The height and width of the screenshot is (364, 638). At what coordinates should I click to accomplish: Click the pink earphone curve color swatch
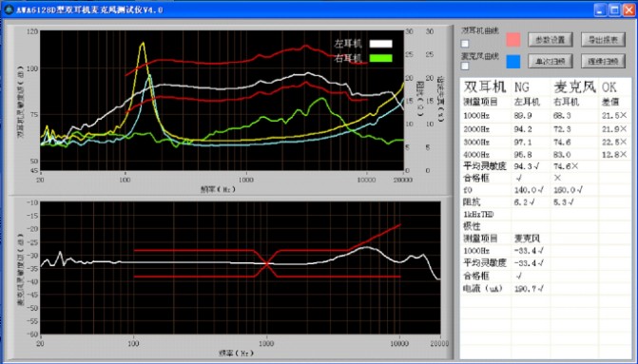pyautogui.click(x=513, y=40)
